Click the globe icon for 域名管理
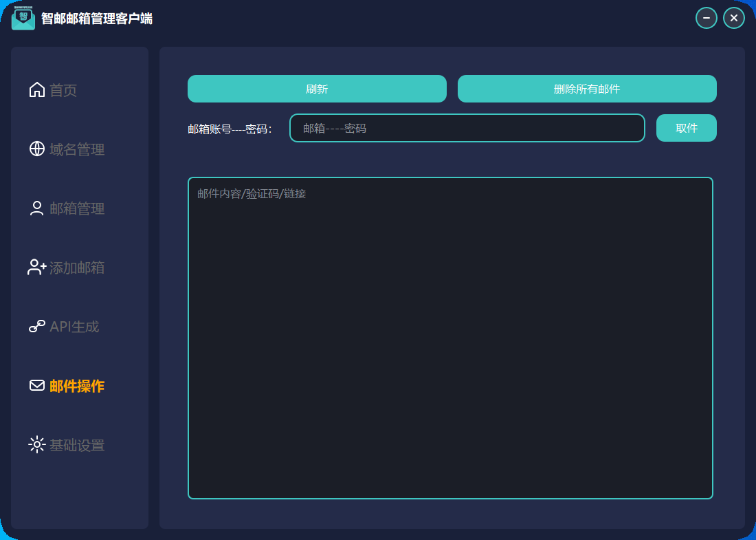Viewport: 756px width, 540px height. [37, 149]
